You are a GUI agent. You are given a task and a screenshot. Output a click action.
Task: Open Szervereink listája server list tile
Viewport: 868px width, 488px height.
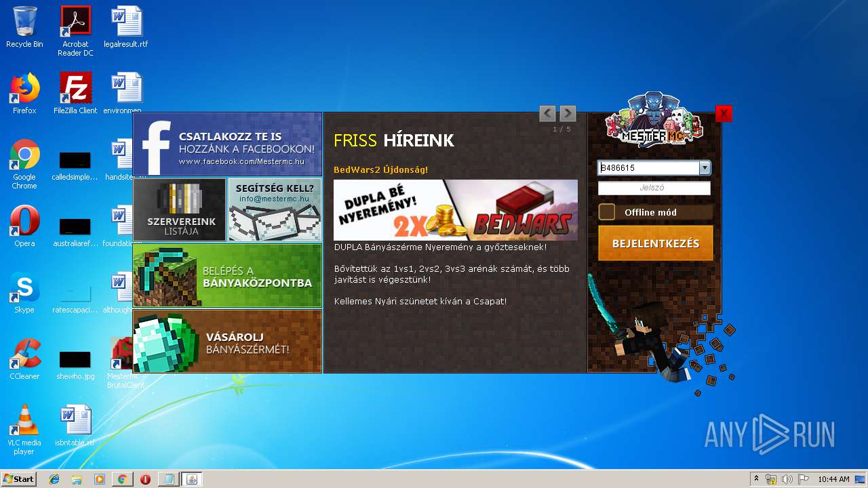pyautogui.click(x=180, y=209)
